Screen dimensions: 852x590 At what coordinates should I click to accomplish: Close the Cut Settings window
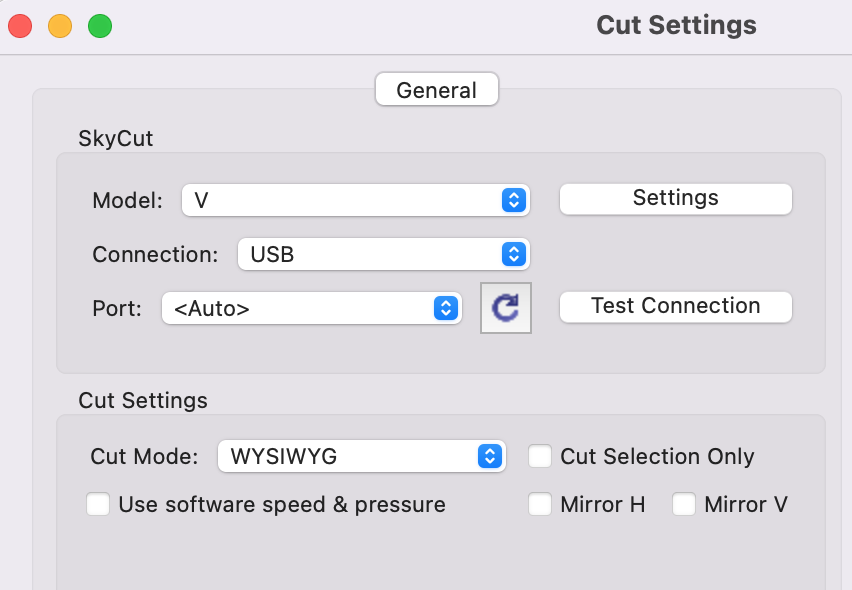20,26
